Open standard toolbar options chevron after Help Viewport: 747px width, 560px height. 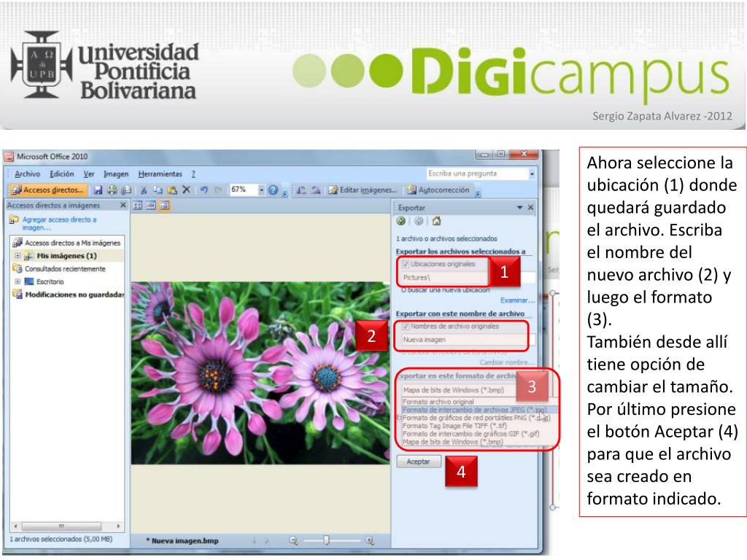(285, 192)
